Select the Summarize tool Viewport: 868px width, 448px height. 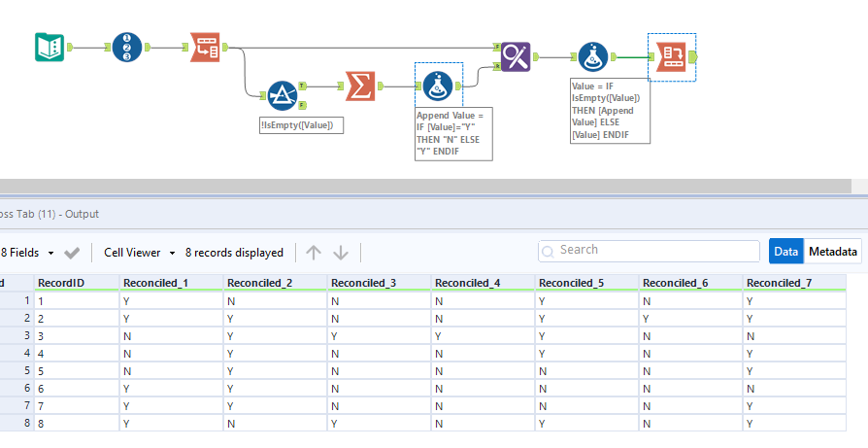coord(359,86)
